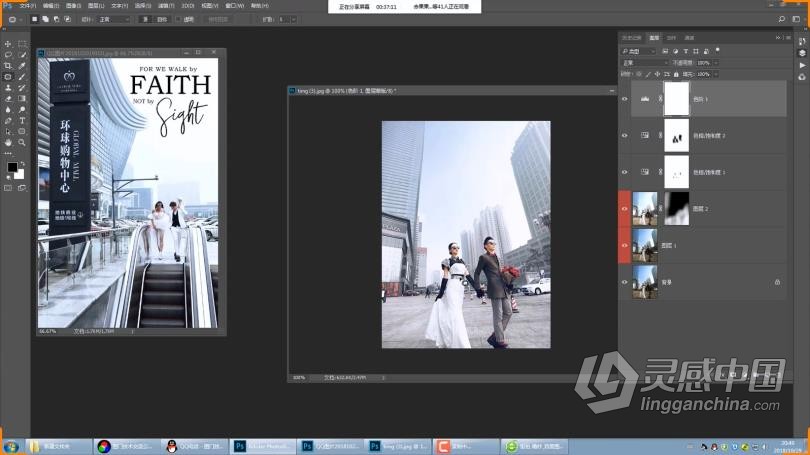Select the Rectangular Marquee tool
The width and height of the screenshot is (810, 455).
[x=22, y=44]
